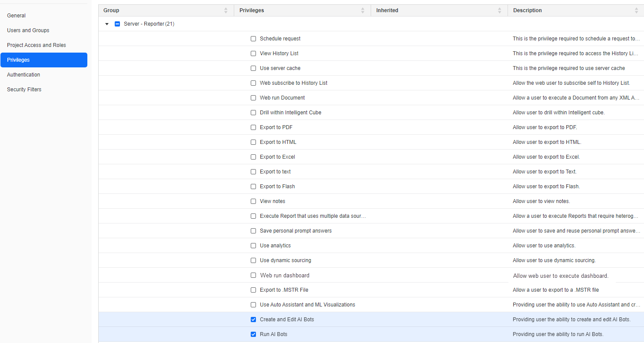Tick the Use analytics checkbox
This screenshot has width=644, height=343.
(253, 246)
